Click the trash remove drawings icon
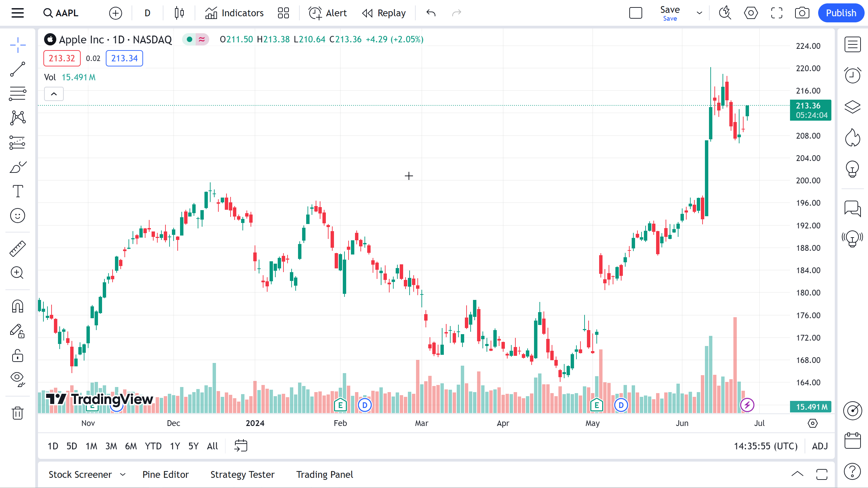The image size is (868, 488). (18, 413)
